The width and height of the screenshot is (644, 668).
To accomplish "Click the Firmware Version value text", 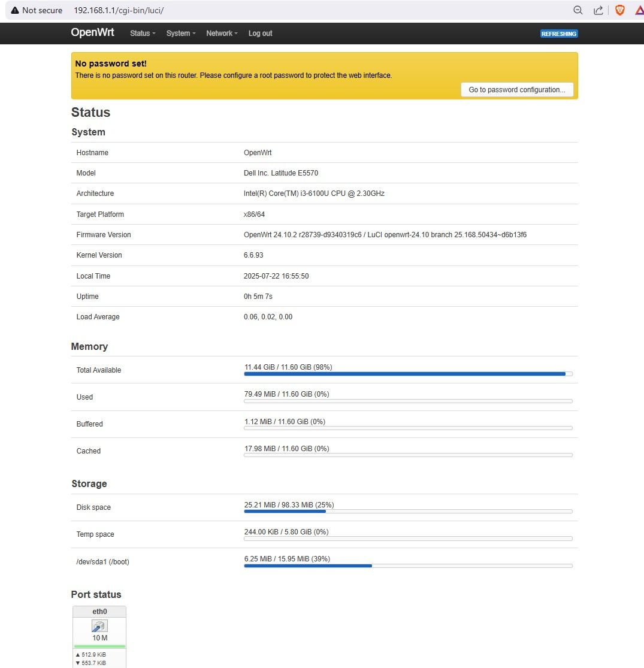I will click(385, 235).
